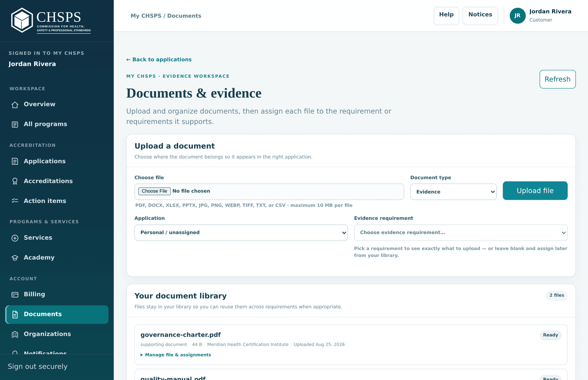Click the Documents file icon
588x380 pixels.
click(x=15, y=315)
